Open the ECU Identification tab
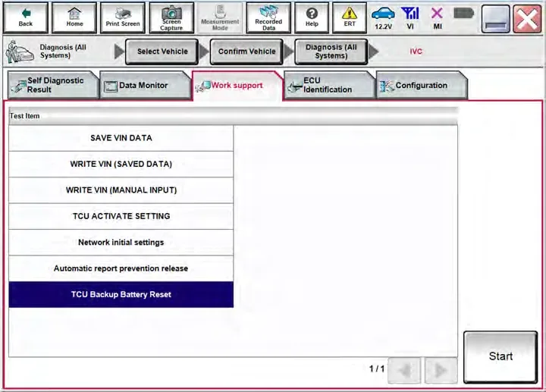The width and height of the screenshot is (546, 392). [x=329, y=85]
